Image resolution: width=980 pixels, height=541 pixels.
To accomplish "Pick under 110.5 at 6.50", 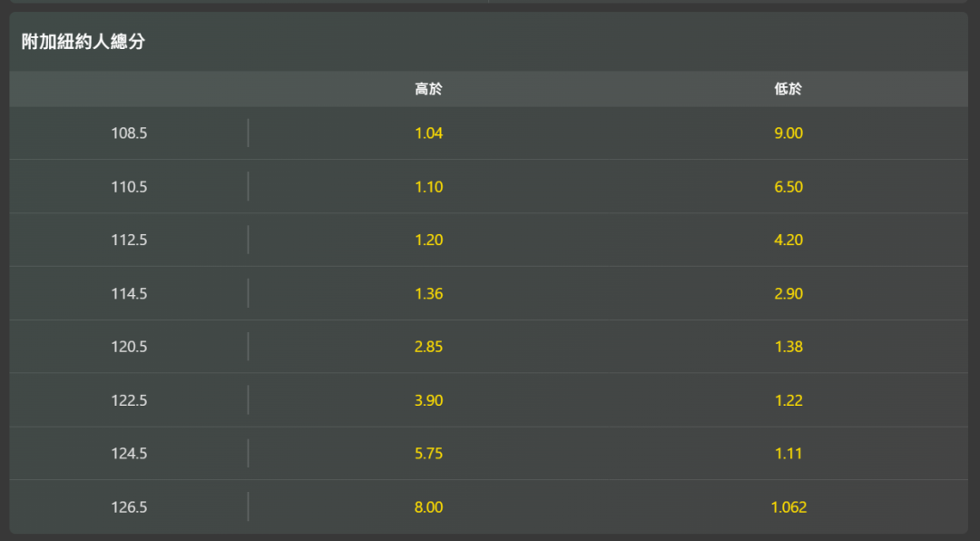I will tap(789, 187).
